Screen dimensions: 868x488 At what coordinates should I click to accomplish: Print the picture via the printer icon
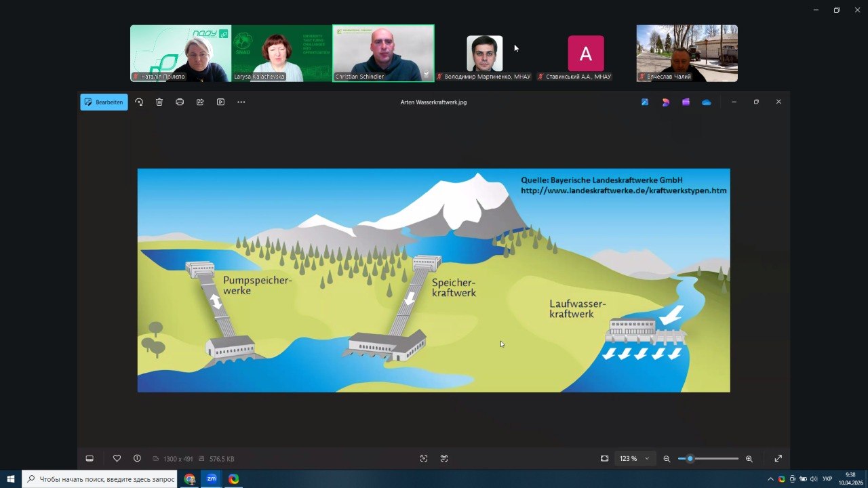click(x=180, y=102)
